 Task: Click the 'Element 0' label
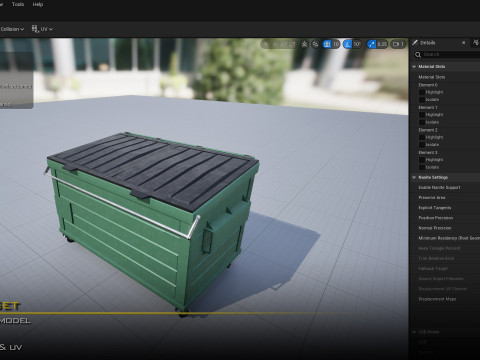click(x=428, y=85)
